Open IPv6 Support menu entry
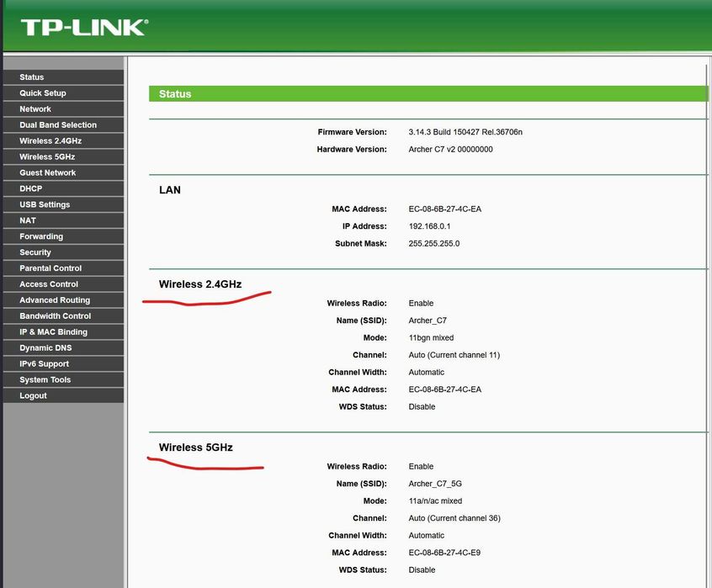This screenshot has height=588, width=712. [x=63, y=364]
